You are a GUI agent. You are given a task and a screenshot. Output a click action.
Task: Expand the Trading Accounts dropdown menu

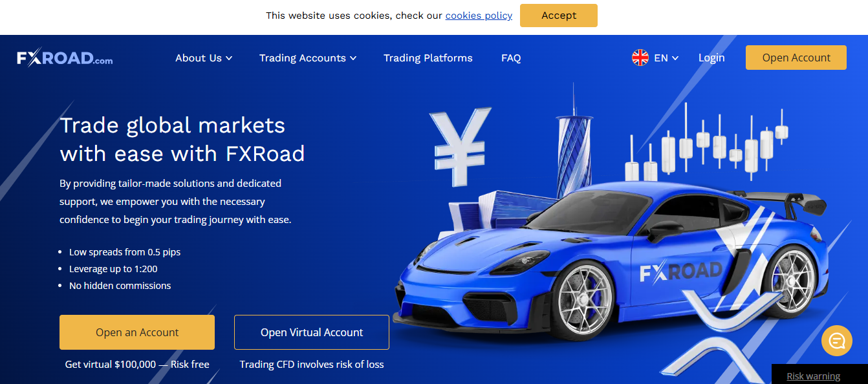coord(308,58)
